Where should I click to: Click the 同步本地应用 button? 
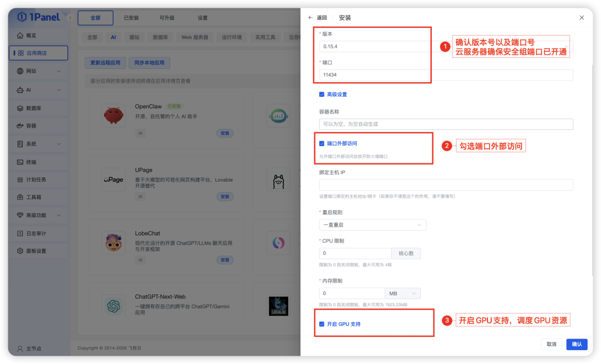pos(149,63)
